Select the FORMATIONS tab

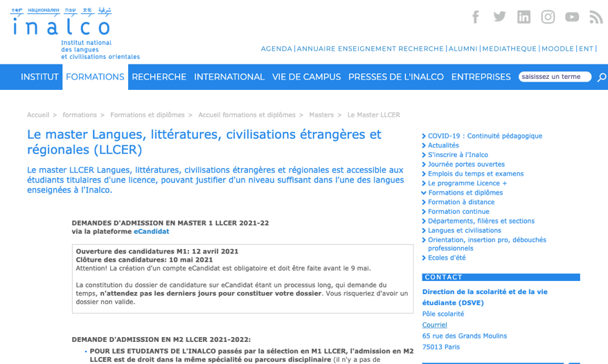point(95,77)
